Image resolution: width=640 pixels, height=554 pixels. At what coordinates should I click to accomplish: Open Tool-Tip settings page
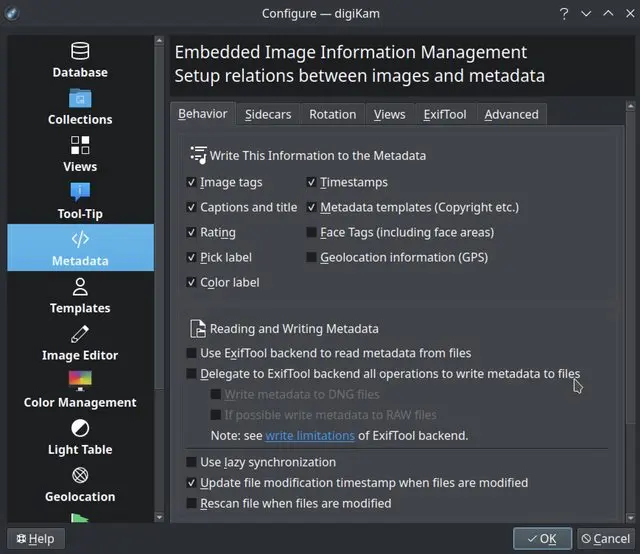80,200
